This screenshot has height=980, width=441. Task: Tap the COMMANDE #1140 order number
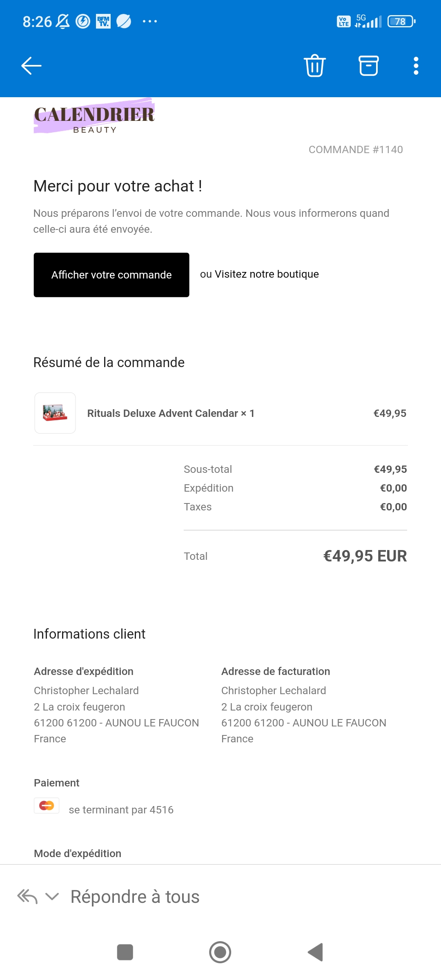click(x=356, y=149)
